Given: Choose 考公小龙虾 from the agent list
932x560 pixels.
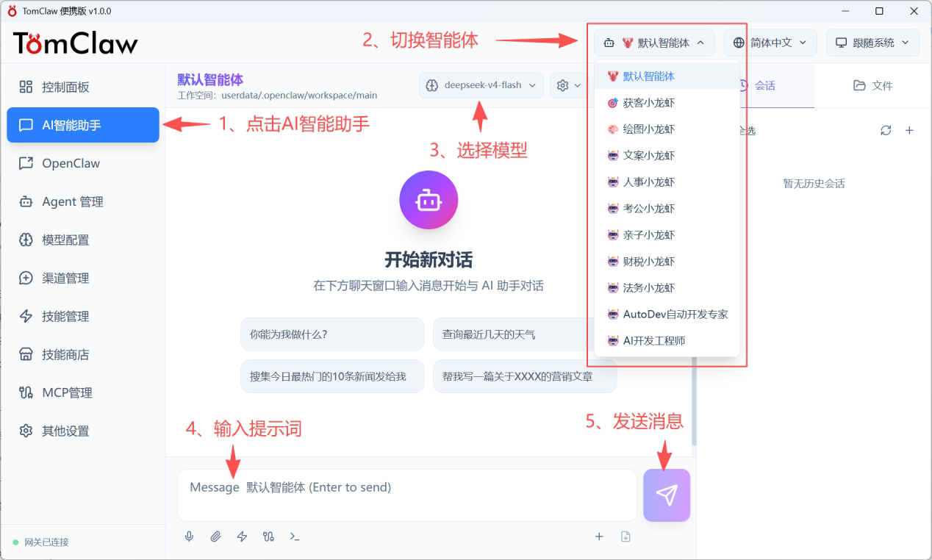Looking at the screenshot, I should click(x=667, y=209).
